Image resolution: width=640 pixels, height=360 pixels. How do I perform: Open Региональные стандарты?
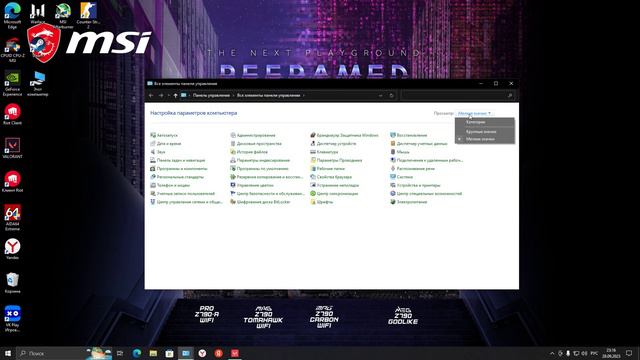[x=177, y=177]
